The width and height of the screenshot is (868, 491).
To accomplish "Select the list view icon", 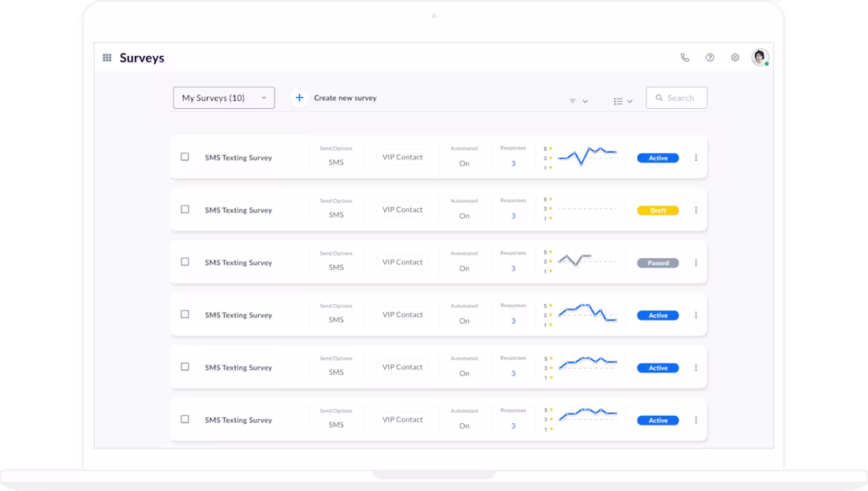I will pos(618,101).
